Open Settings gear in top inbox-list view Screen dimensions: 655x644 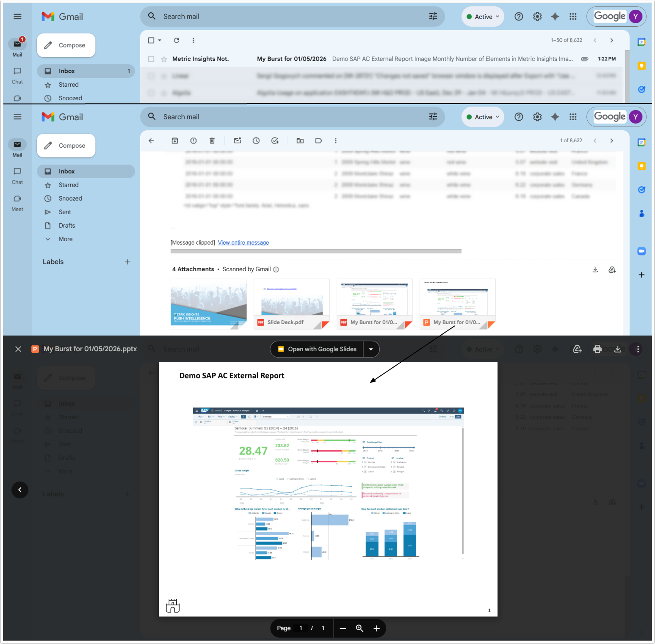click(x=537, y=17)
